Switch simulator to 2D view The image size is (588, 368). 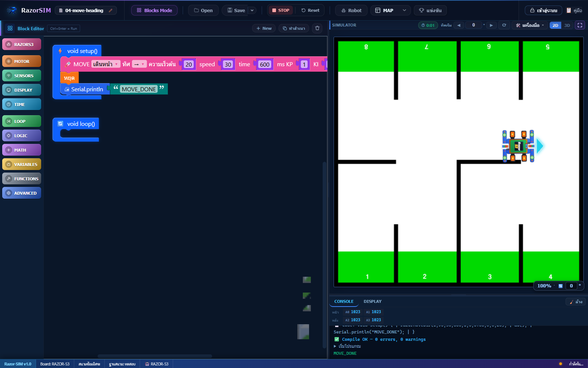click(555, 25)
